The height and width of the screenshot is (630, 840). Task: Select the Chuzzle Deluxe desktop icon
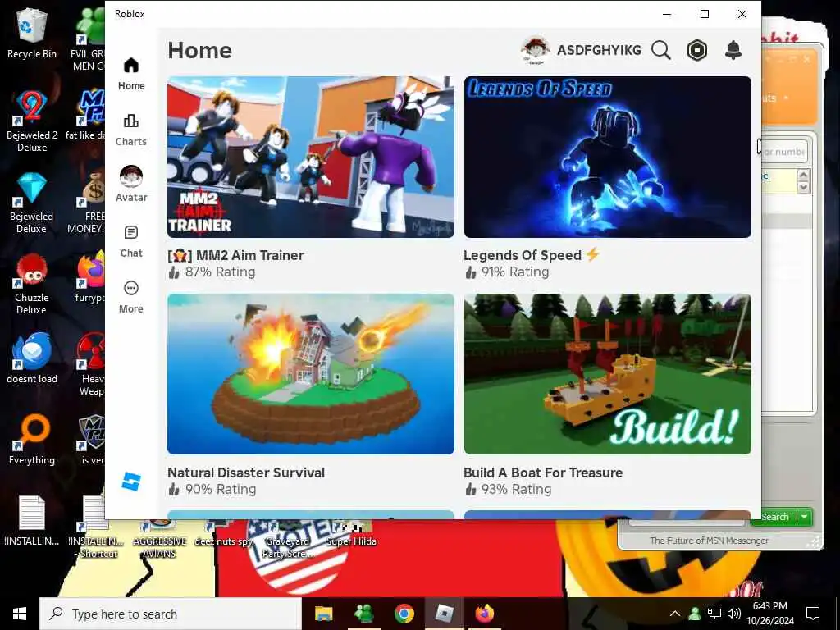click(32, 284)
